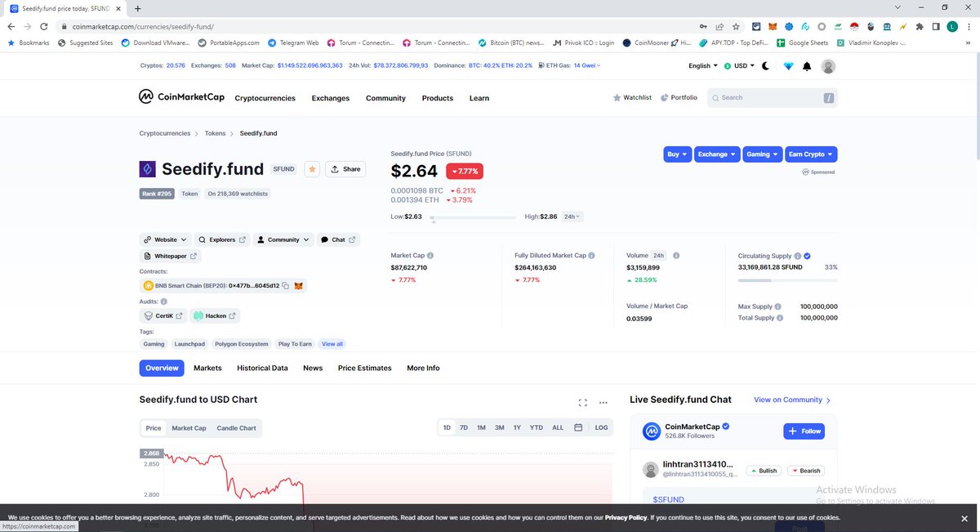The width and height of the screenshot is (980, 532).
Task: Open Chrome three-dot menu
Action: [x=969, y=26]
